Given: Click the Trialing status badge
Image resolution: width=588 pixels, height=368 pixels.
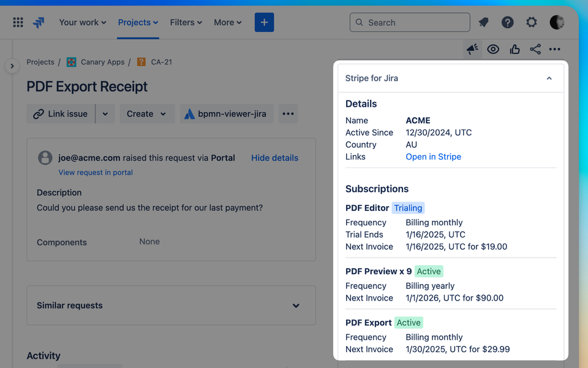Looking at the screenshot, I should click(408, 208).
